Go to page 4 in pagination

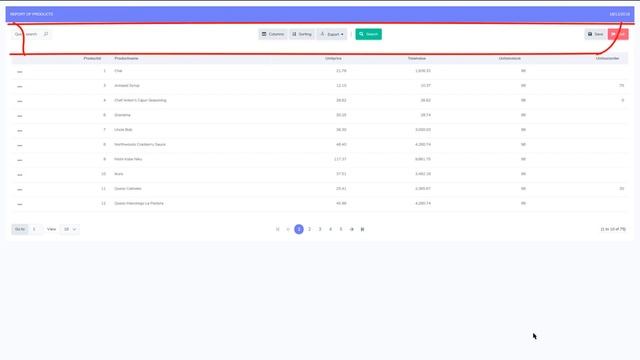pos(331,229)
